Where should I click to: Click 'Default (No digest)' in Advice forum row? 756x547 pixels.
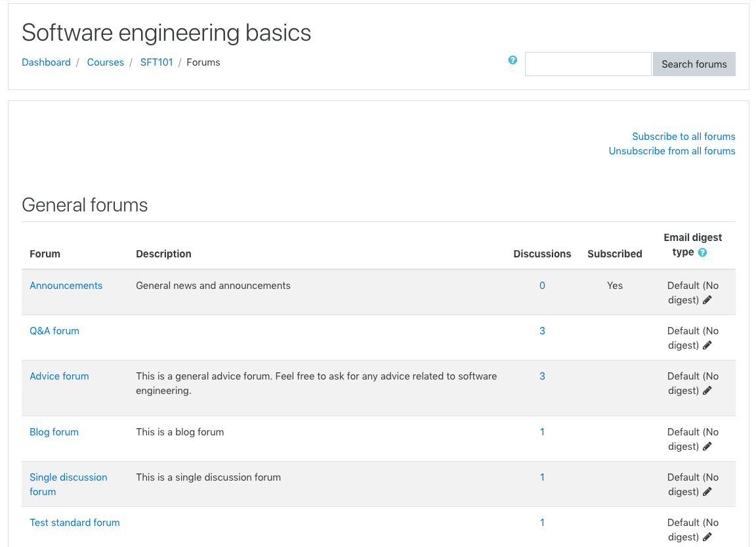pyautogui.click(x=693, y=383)
